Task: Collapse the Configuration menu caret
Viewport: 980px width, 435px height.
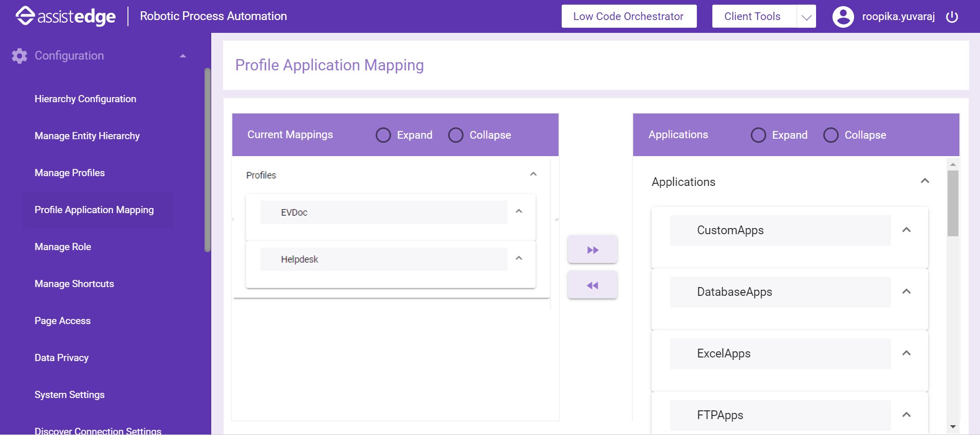Action: click(183, 55)
